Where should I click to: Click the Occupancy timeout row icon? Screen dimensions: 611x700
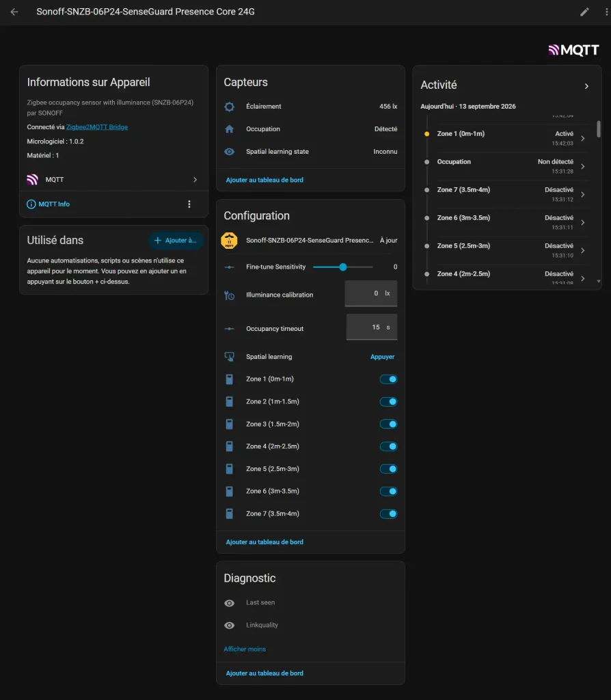[x=230, y=329]
